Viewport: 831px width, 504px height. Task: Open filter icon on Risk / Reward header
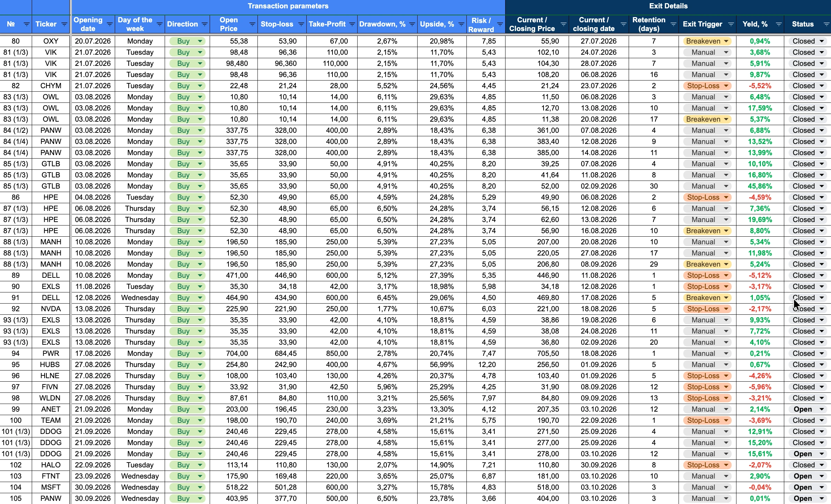coord(500,24)
